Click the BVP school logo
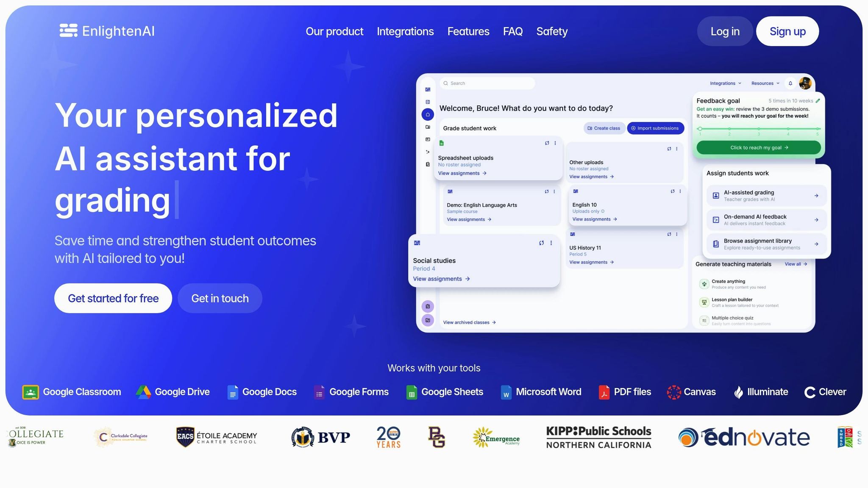This screenshot has width=868, height=488. pyautogui.click(x=320, y=437)
